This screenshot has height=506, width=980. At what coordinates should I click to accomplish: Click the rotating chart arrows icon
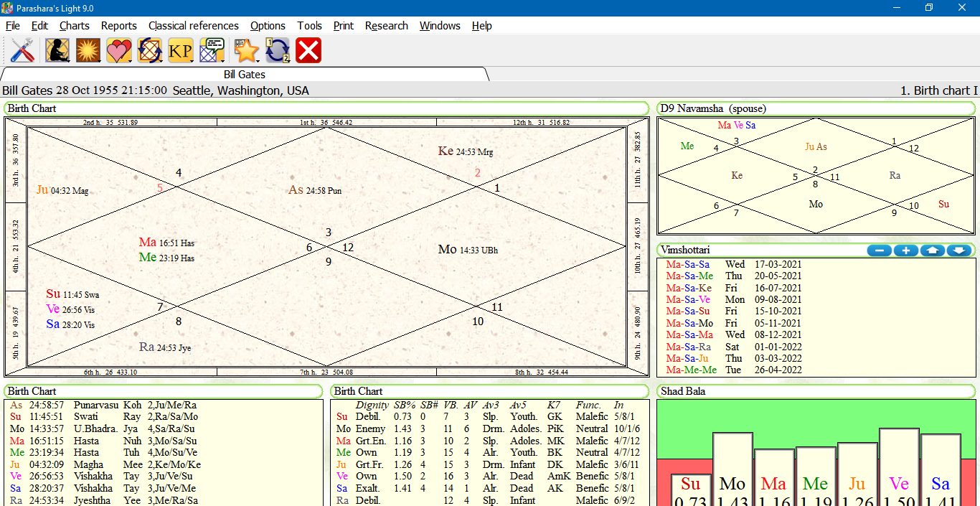150,50
